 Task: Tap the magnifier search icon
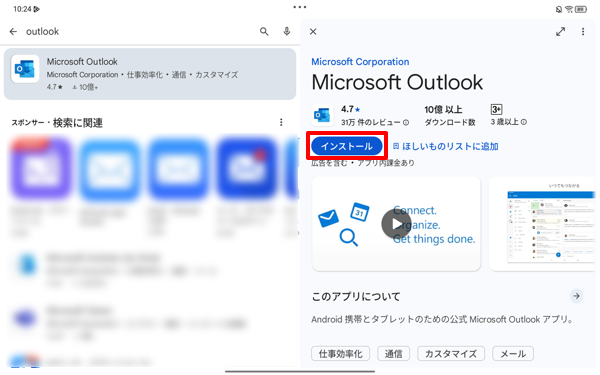[x=264, y=32]
